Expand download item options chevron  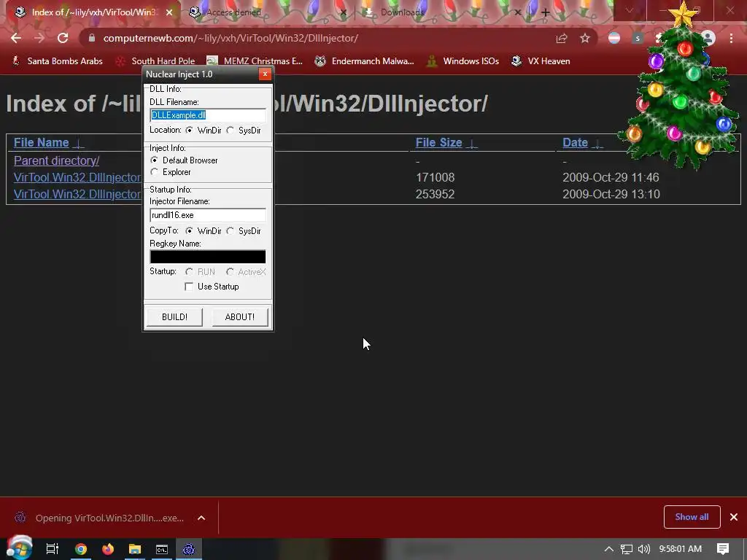201,518
